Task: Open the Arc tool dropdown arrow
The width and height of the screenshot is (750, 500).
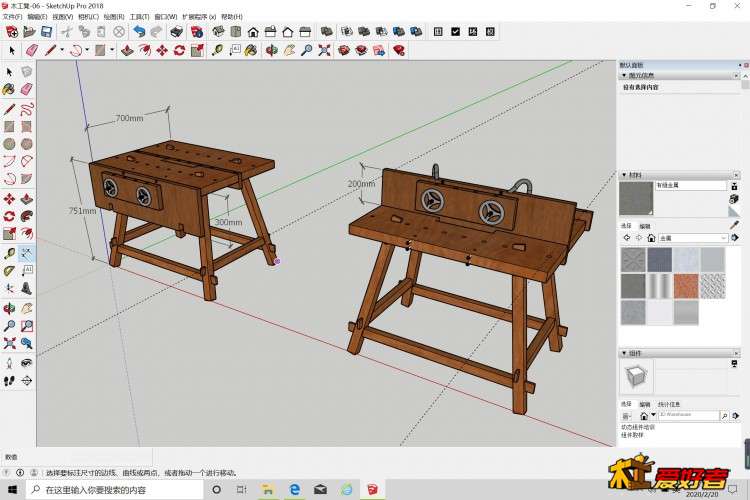Action: (87, 50)
